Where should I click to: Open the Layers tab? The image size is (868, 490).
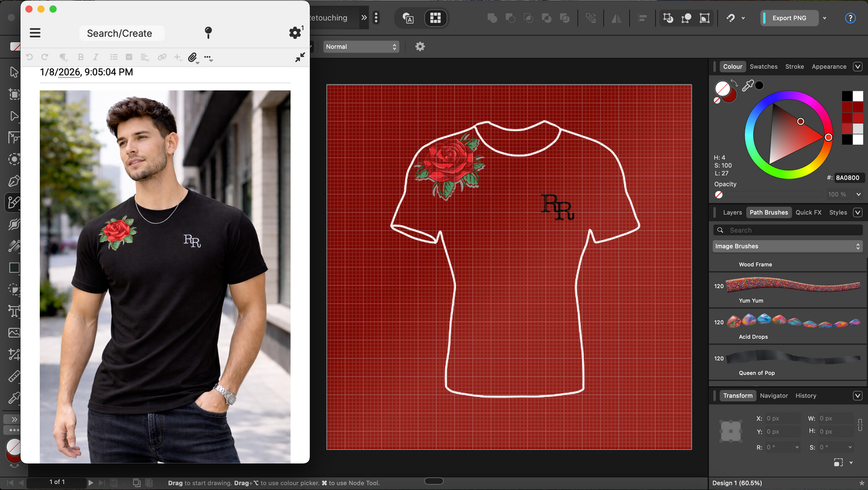[732, 212]
